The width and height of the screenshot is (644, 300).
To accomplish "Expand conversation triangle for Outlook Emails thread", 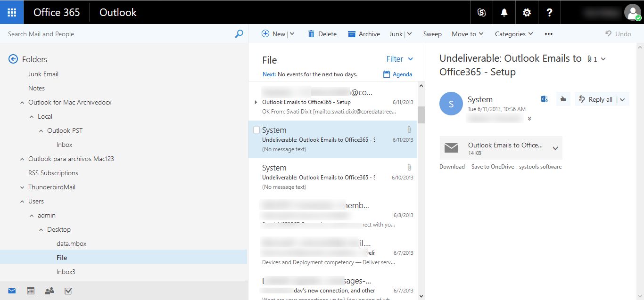I will [x=256, y=102].
